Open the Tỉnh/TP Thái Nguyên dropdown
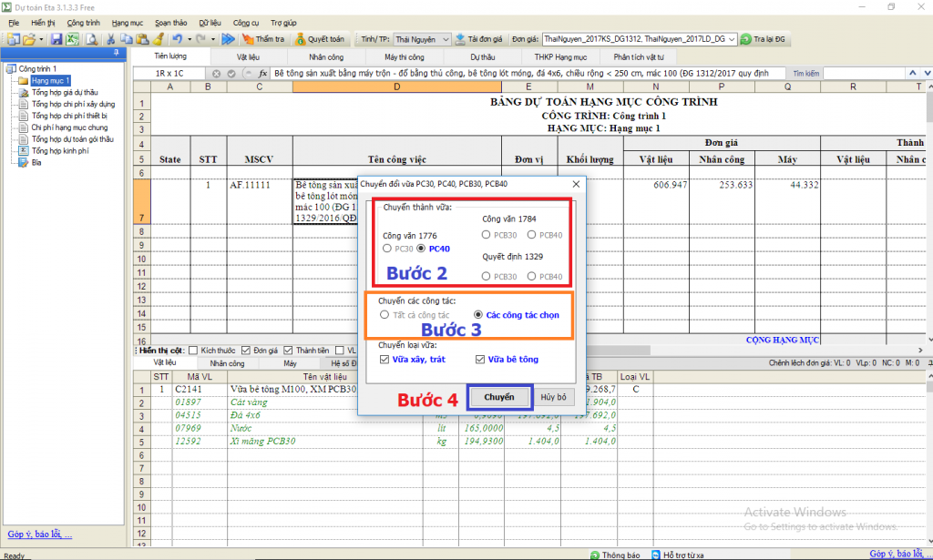This screenshot has width=933, height=560. tap(445, 39)
